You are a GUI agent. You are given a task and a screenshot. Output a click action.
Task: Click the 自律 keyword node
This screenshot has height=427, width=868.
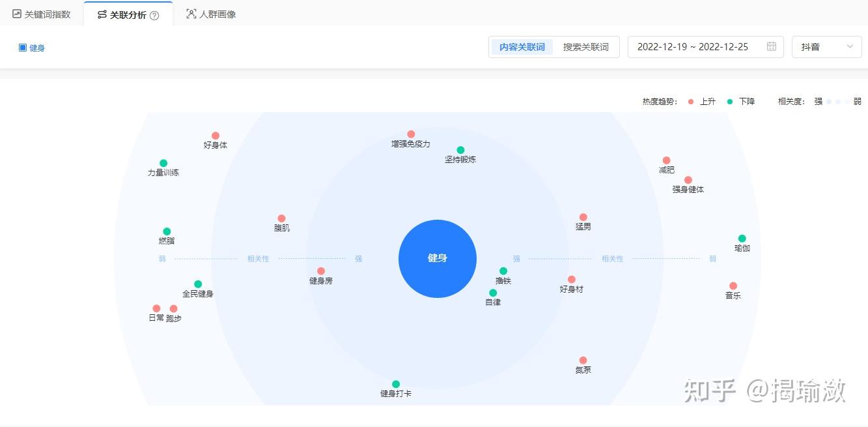[493, 293]
